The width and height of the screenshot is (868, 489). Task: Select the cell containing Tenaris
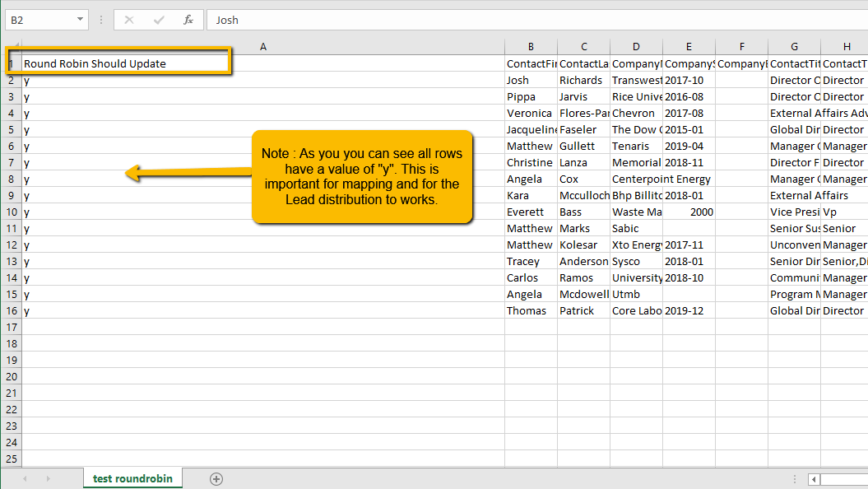point(634,146)
